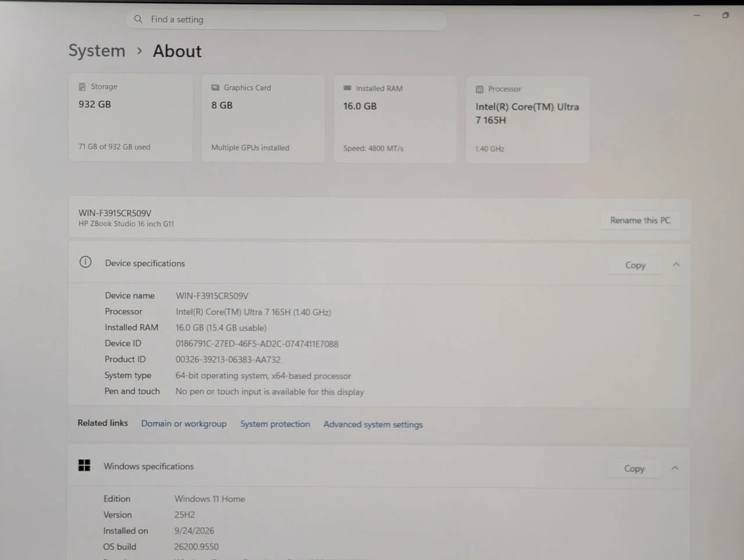Click the Installed RAM icon

348,88
